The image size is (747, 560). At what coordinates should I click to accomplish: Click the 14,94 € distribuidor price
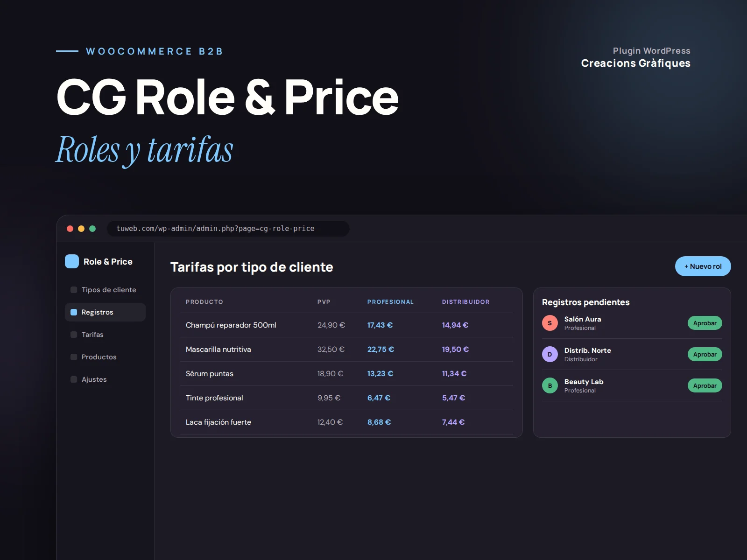[x=455, y=325]
